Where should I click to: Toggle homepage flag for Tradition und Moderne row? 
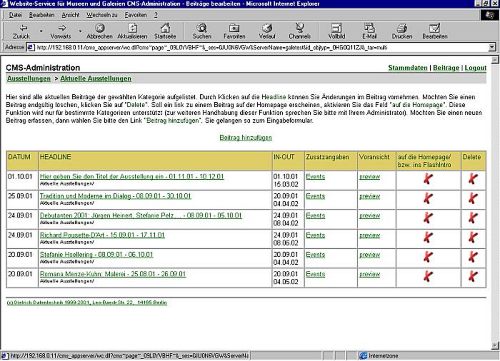pos(428,198)
